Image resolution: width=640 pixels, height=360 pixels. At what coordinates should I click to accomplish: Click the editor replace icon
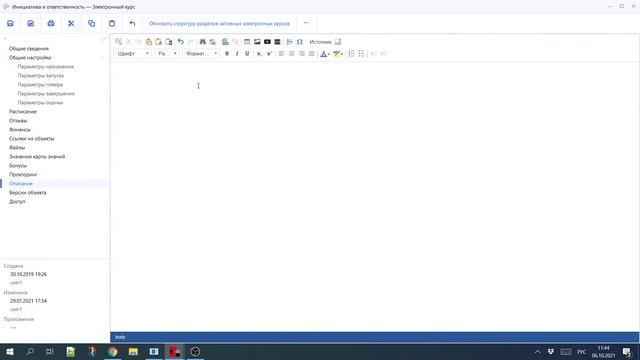213,42
